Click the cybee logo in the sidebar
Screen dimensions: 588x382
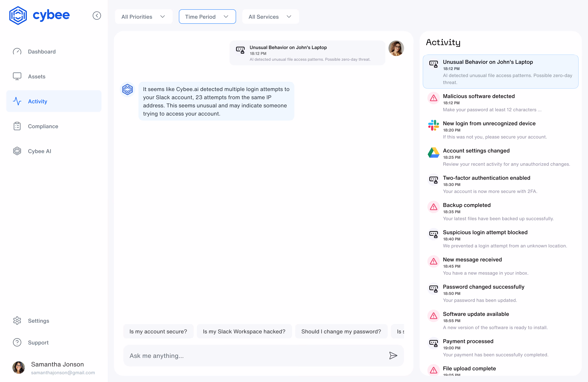(x=40, y=16)
